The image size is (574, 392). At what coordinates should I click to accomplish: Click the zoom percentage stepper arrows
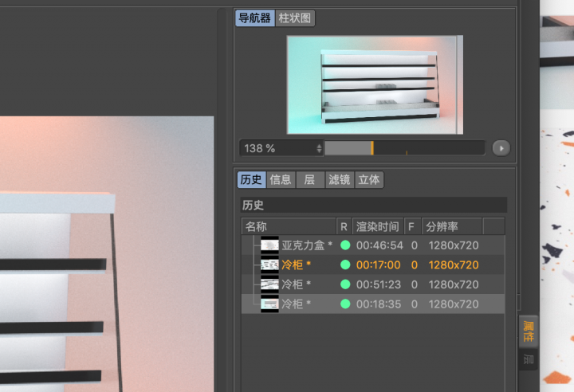(320, 148)
